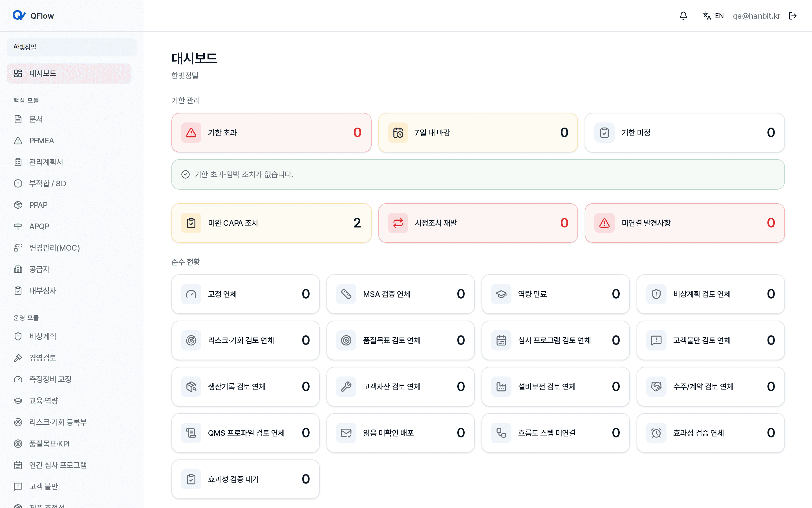Switch language with the EN translate toggle
812x508 pixels.
(x=713, y=16)
